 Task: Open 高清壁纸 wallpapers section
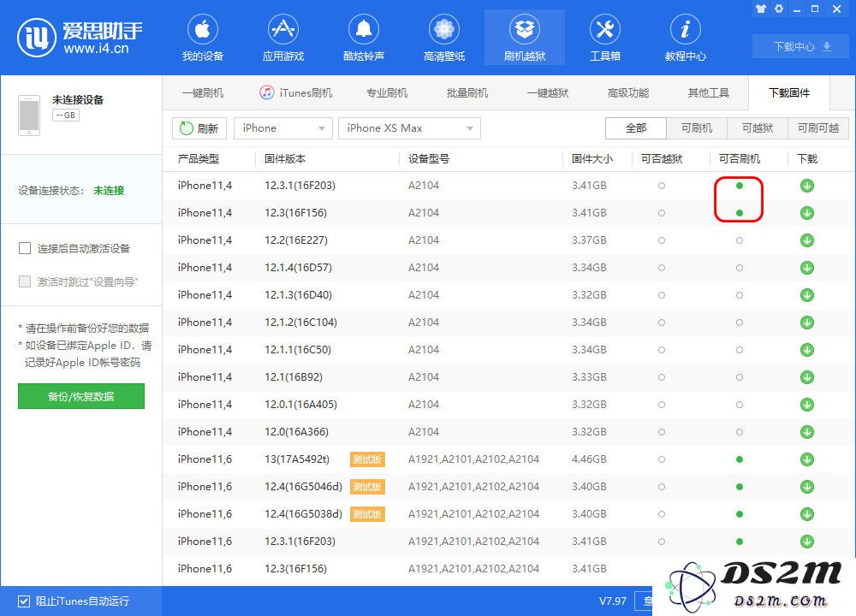coord(443,38)
